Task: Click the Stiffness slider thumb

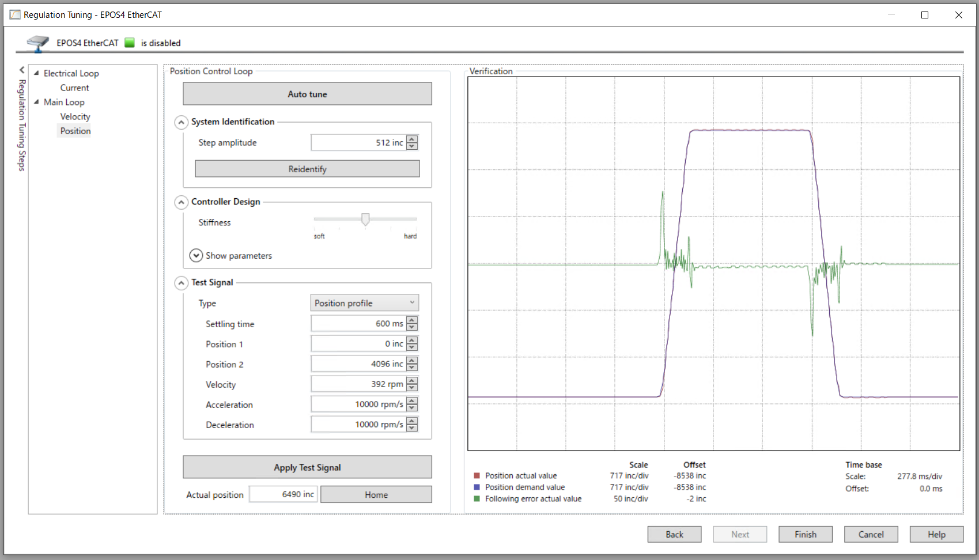Action: (365, 220)
